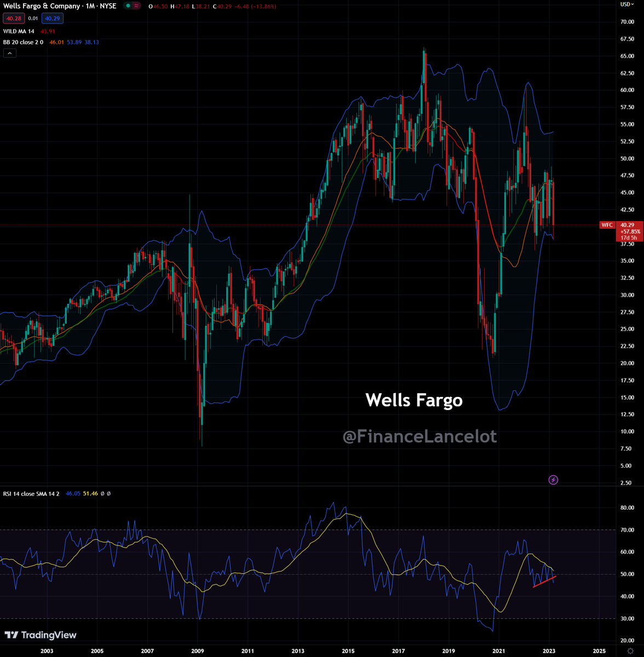Click the 50.00 label on RSI axis
This screenshot has width=644, height=657.
tap(627, 574)
